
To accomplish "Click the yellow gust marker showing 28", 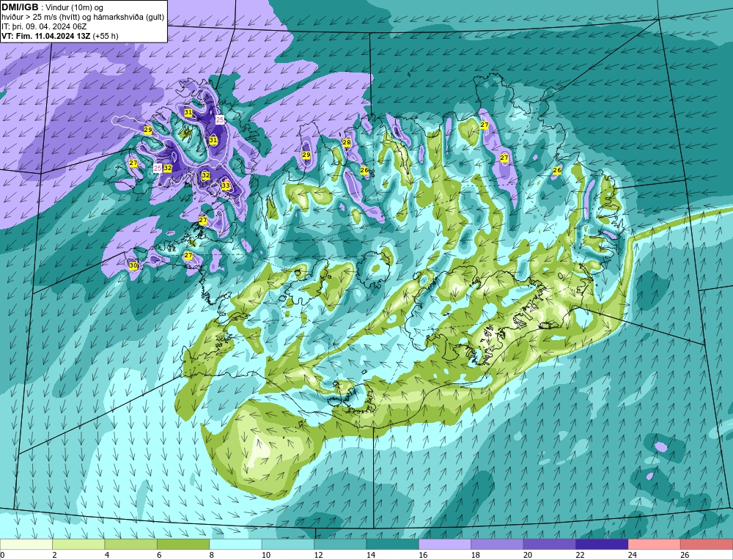I will [347, 143].
